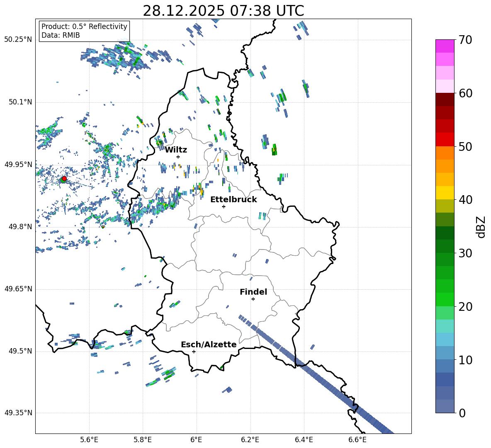This screenshot has height=448, width=491.
Task: Click the 6°E longitude label
Action: [x=196, y=440]
